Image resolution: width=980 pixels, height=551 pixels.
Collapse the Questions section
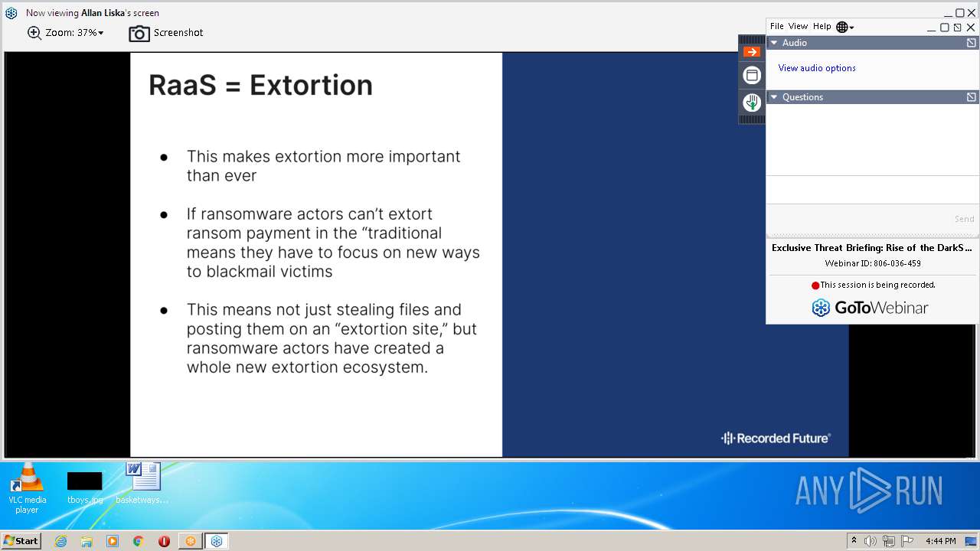click(774, 97)
